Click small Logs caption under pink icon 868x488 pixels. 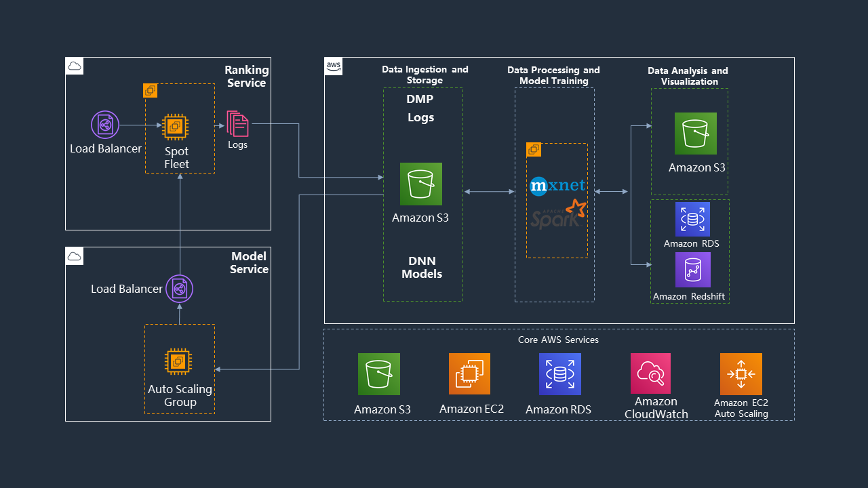(x=237, y=145)
